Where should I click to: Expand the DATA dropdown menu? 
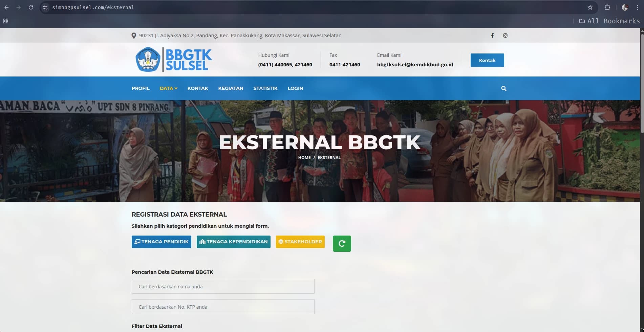coord(168,88)
